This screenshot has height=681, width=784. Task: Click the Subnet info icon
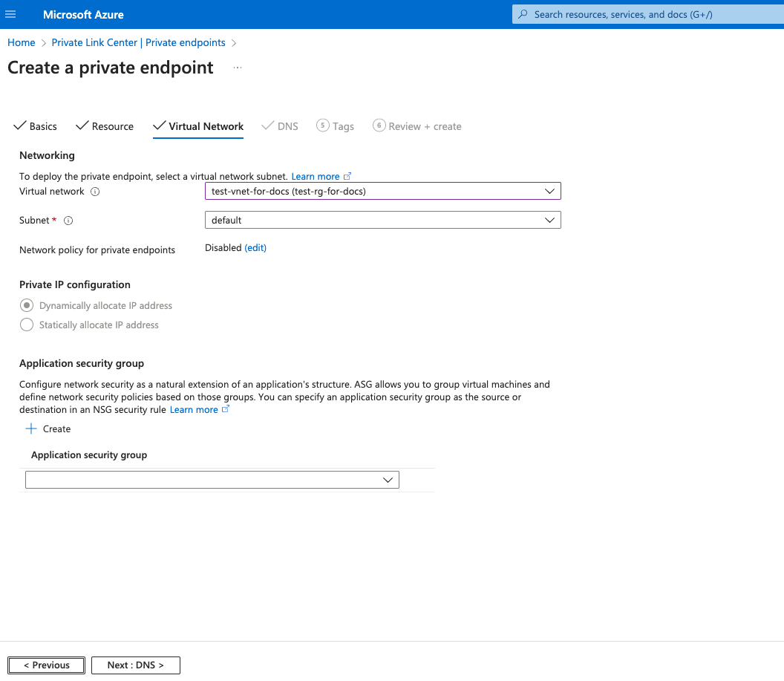point(68,220)
